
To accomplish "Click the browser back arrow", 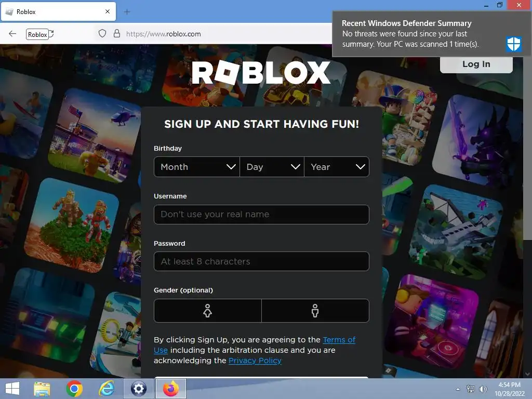I will (12, 34).
